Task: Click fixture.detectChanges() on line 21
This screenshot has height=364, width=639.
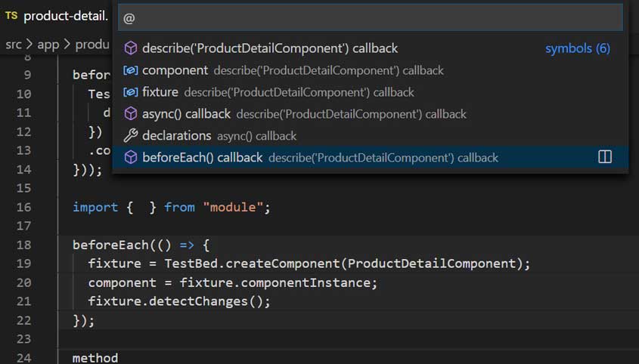Action: (175, 301)
